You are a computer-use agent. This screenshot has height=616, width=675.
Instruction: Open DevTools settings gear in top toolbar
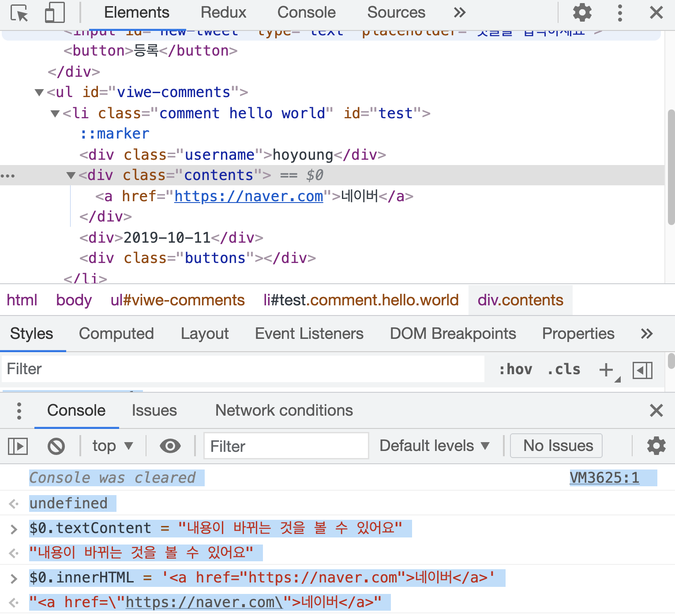point(582,12)
